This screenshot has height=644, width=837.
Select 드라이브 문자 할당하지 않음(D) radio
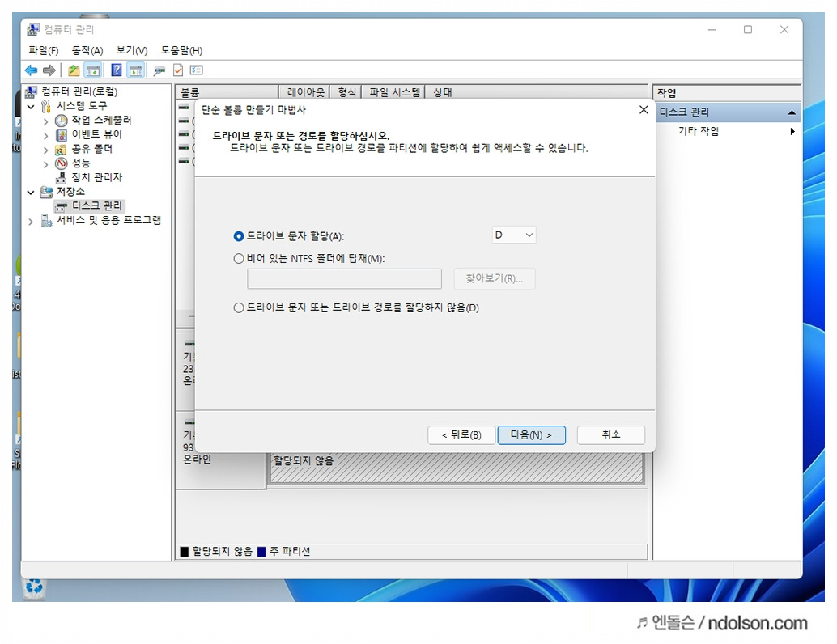click(239, 308)
